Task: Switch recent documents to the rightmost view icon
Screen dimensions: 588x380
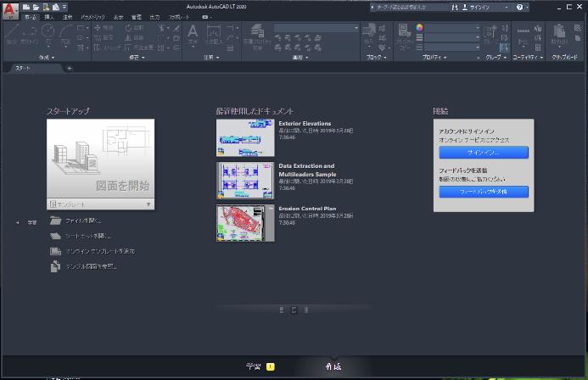Action: pos(306,310)
